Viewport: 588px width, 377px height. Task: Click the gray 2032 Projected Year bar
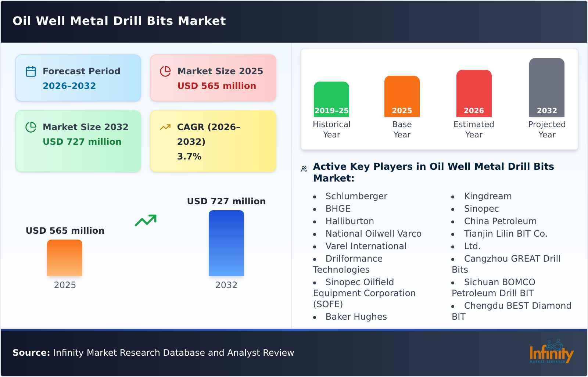(x=547, y=87)
